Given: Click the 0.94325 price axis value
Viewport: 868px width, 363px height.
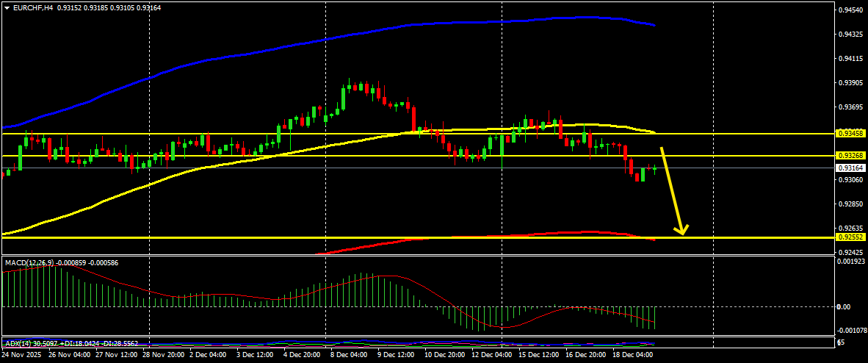Looking at the screenshot, I should point(851,35).
